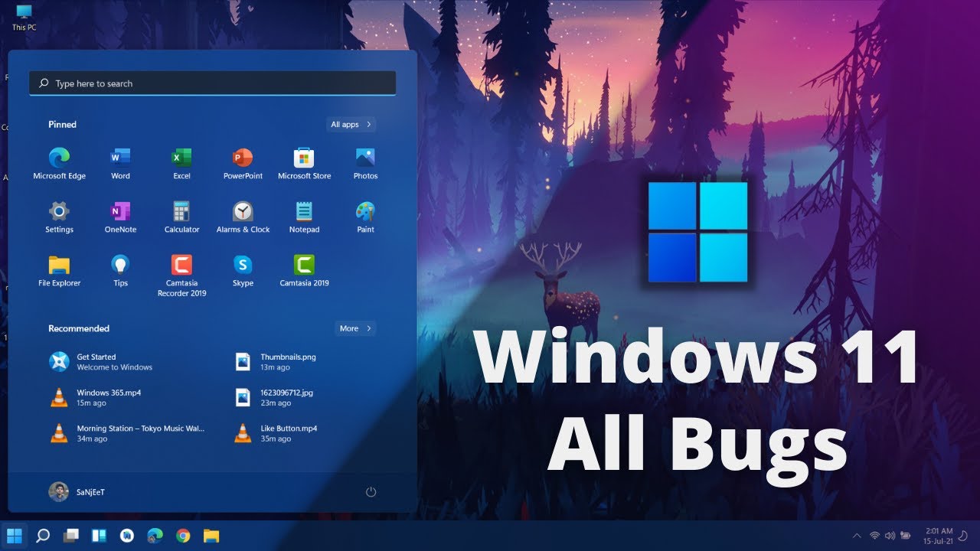Image resolution: width=980 pixels, height=551 pixels.
Task: Open Microsoft Edge from pinned apps
Action: coord(59,164)
